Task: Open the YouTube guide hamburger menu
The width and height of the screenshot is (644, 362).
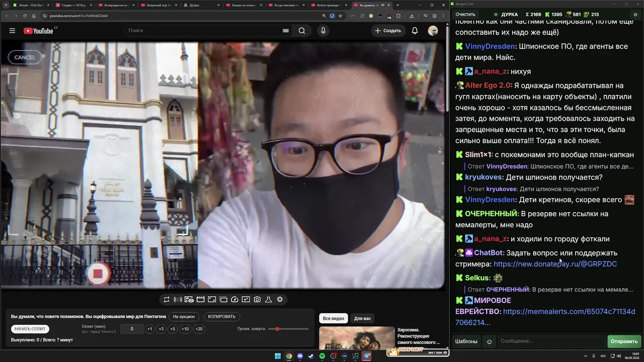Action: tap(12, 31)
